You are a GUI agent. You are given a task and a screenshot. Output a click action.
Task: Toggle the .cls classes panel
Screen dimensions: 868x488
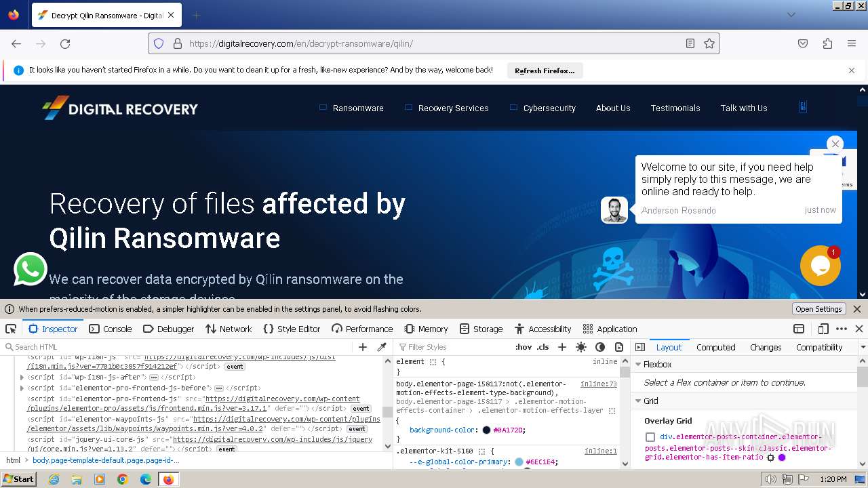pos(542,347)
